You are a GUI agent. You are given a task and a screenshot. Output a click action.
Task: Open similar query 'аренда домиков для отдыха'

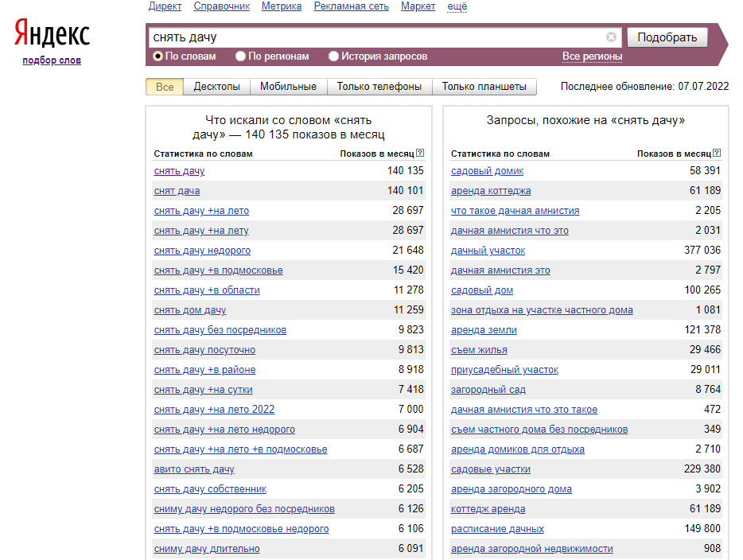(518, 449)
